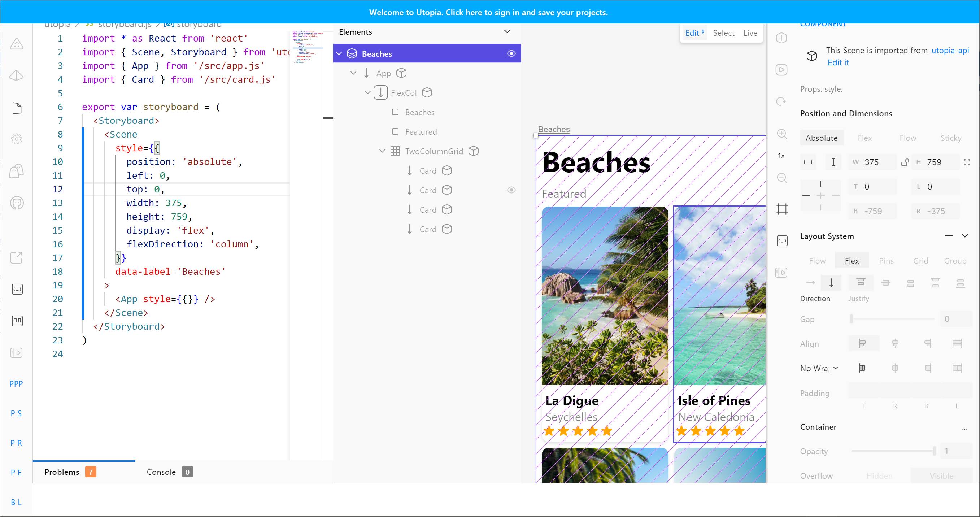Click the ghost icon in left sidebar
Screen dimensions: 980x517
point(17,171)
